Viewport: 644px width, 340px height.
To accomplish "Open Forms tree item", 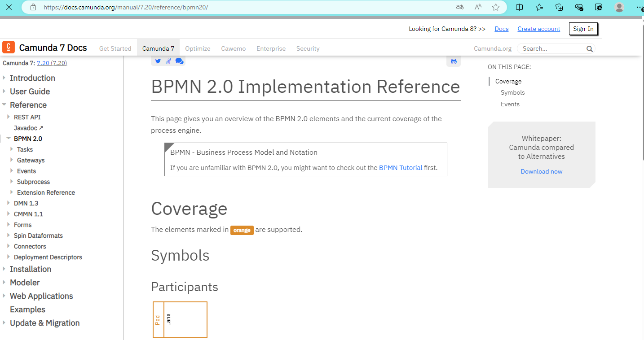I will [x=23, y=225].
